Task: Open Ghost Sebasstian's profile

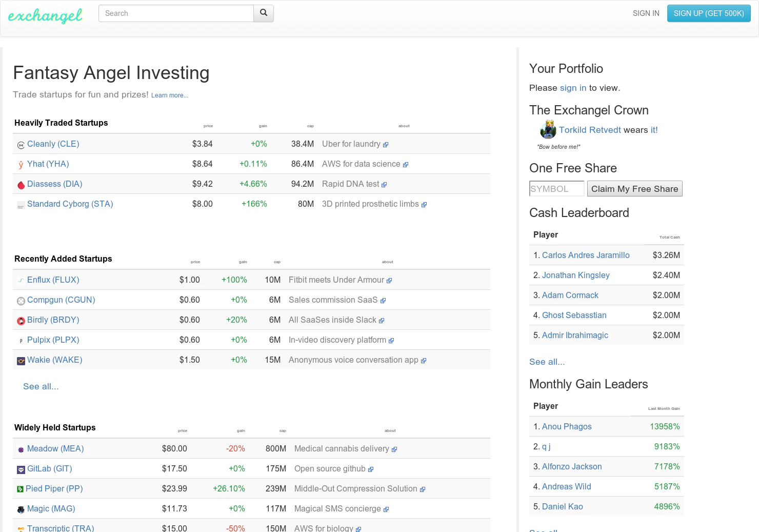Action: tap(574, 316)
